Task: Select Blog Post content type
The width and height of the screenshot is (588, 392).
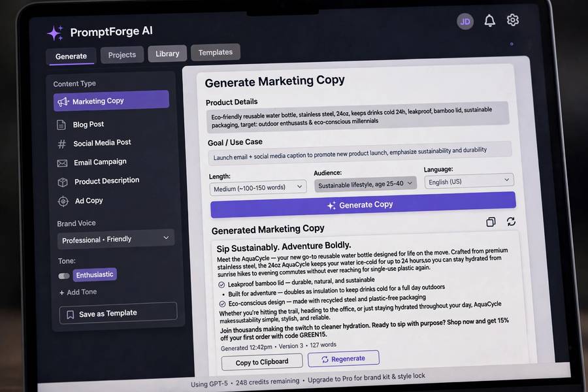Action: [x=88, y=125]
